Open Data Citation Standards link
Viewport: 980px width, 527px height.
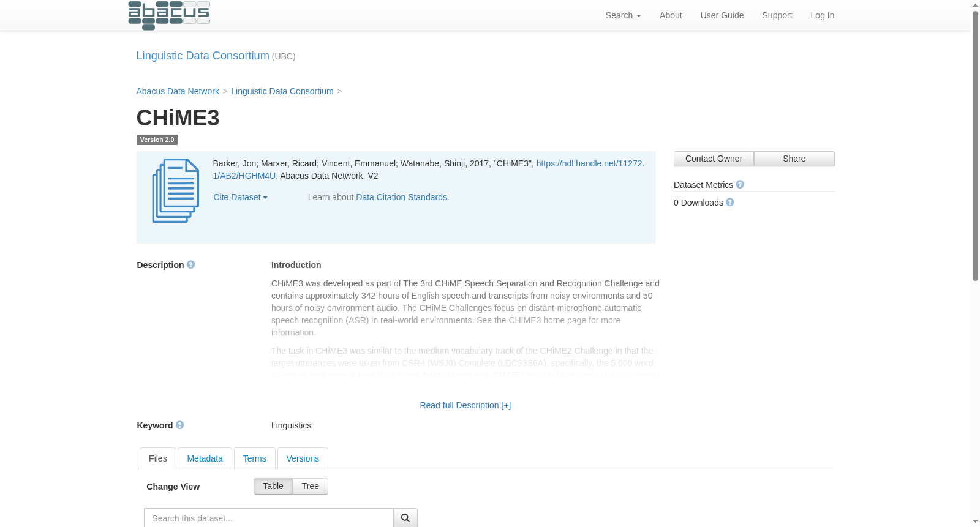click(x=402, y=197)
